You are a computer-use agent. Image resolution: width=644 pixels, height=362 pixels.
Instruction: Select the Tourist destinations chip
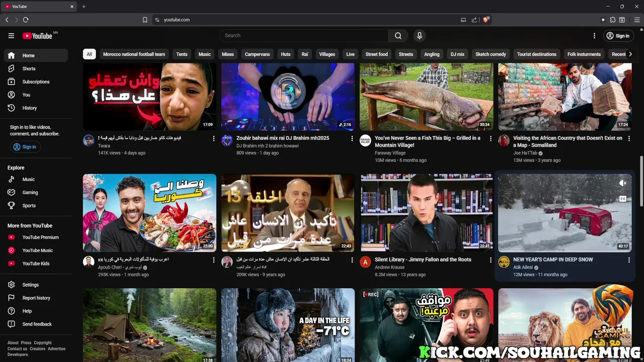click(x=536, y=54)
